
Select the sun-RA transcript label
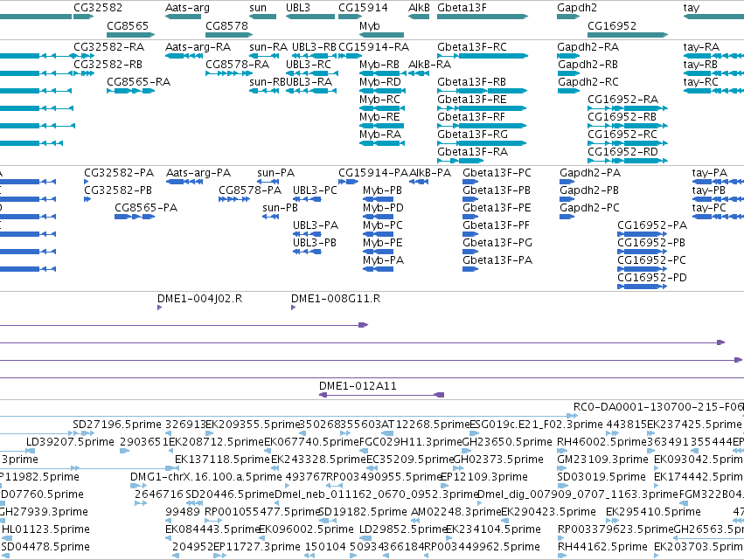coord(268,46)
